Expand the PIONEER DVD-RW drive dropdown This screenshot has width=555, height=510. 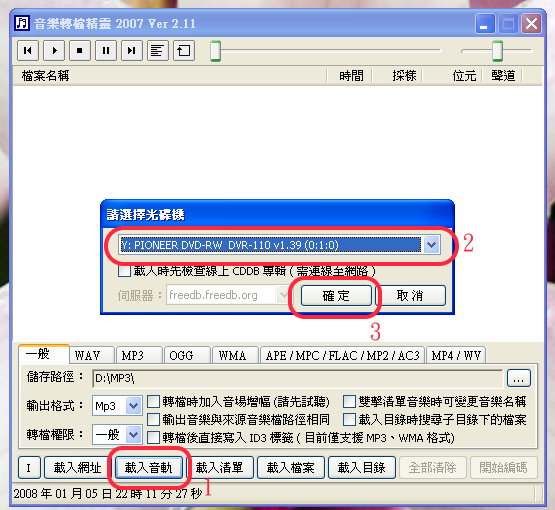pyautogui.click(x=431, y=245)
